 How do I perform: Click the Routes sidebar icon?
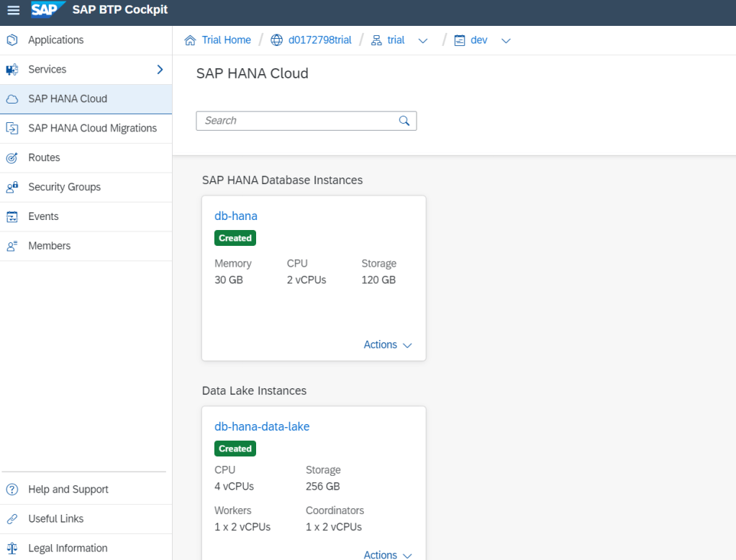(x=12, y=157)
